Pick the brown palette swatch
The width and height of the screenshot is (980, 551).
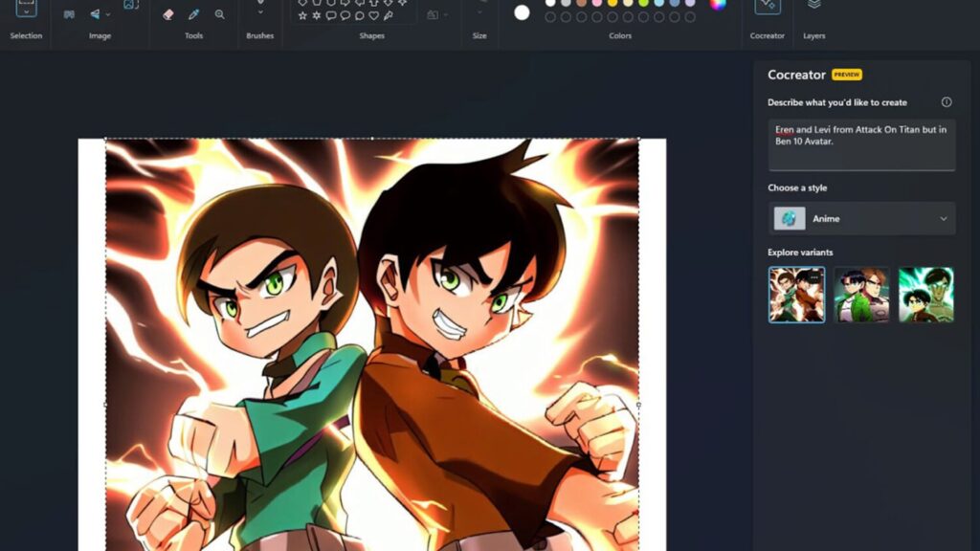point(581,3)
